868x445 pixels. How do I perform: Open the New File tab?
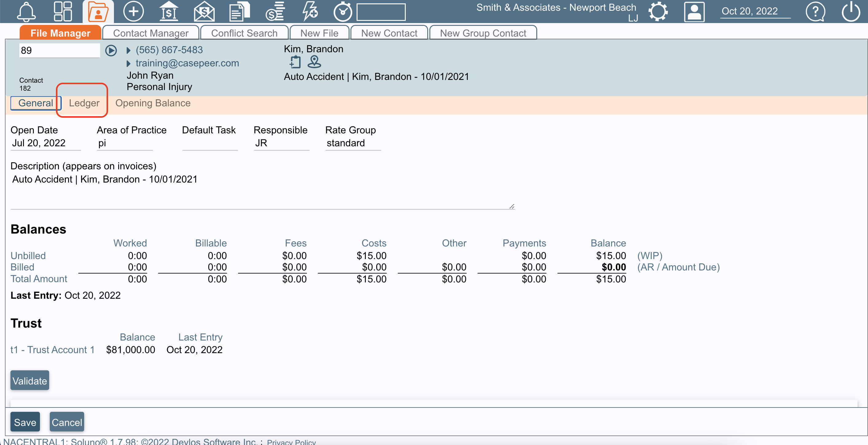(319, 33)
